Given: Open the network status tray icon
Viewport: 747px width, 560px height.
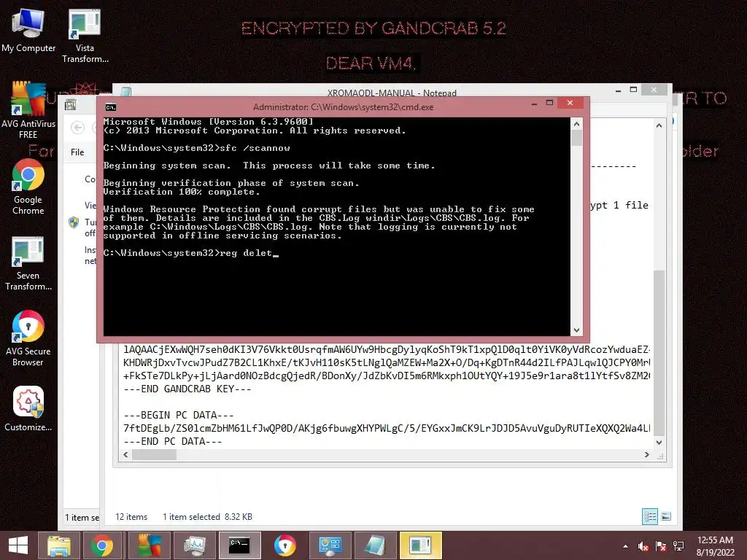Looking at the screenshot, I should tap(678, 546).
